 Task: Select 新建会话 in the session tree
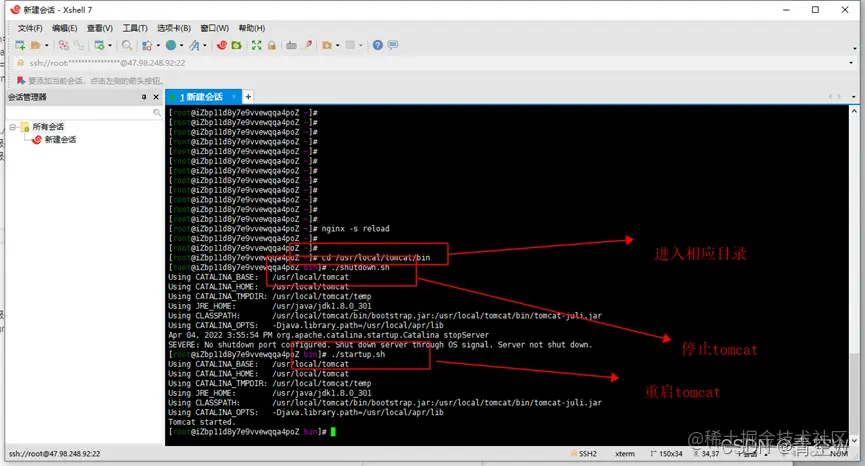coord(54,140)
